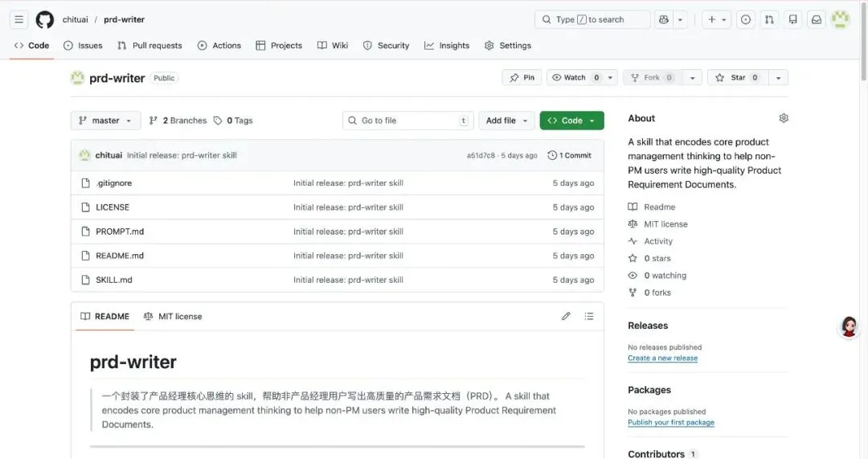Open repository Settings tab

click(508, 45)
